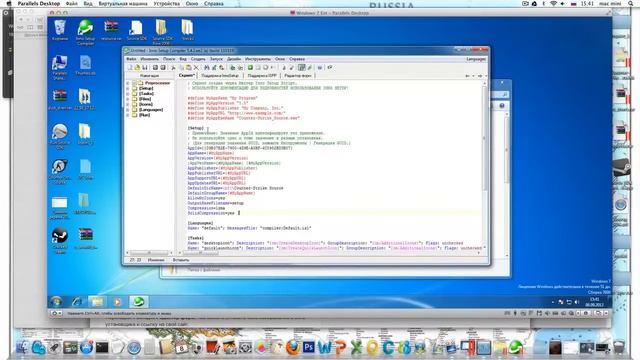The width and height of the screenshot is (640, 360).
Task: Open Recycle Bin on Windows desktop
Action: (60, 30)
